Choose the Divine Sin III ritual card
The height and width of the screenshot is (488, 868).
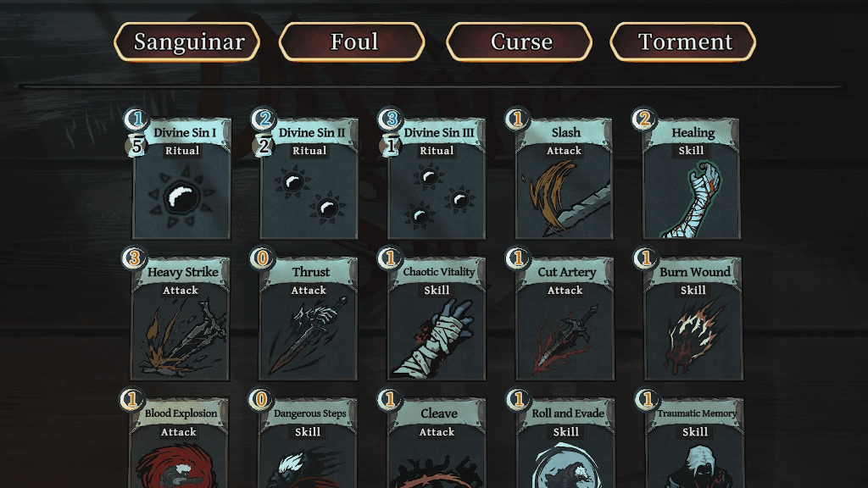pos(437,178)
